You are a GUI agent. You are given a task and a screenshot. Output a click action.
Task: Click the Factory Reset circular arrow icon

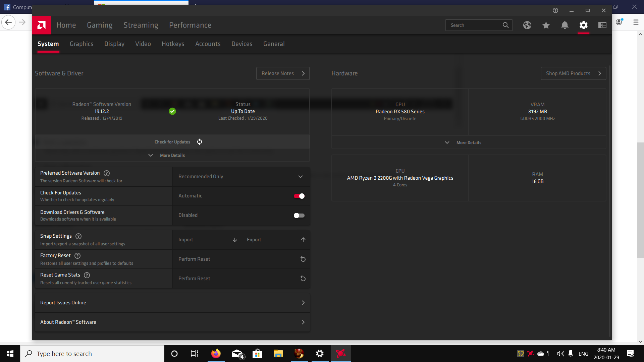(x=303, y=259)
